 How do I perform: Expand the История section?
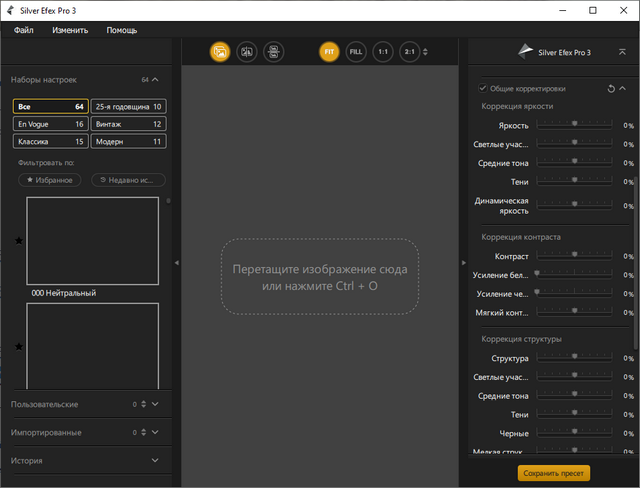click(x=155, y=461)
